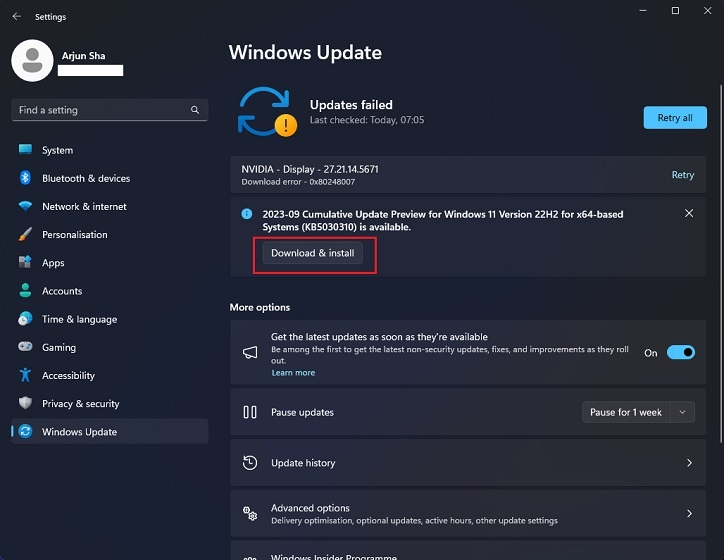Open Accessibility settings category
Screen dimensions: 724x560
click(x=110, y=375)
